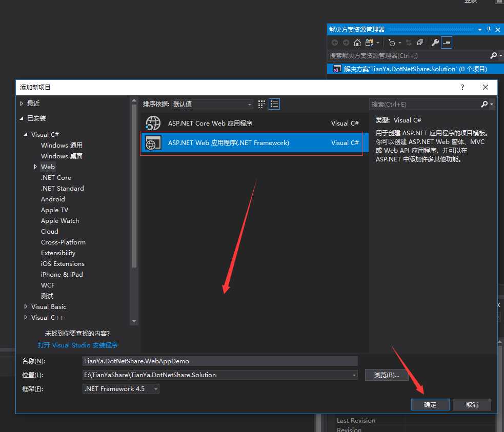Select iOS Extensions category
The width and height of the screenshot is (504, 432).
click(x=63, y=264)
